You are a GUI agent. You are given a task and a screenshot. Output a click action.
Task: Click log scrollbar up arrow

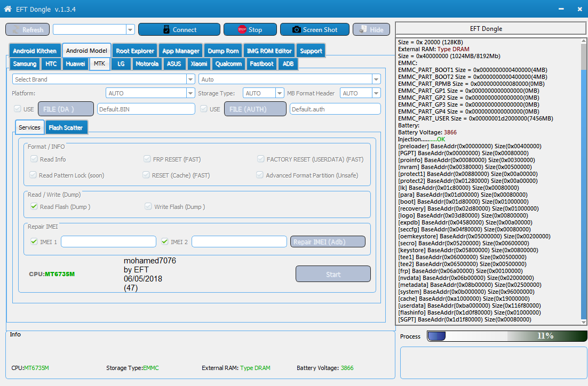584,41
